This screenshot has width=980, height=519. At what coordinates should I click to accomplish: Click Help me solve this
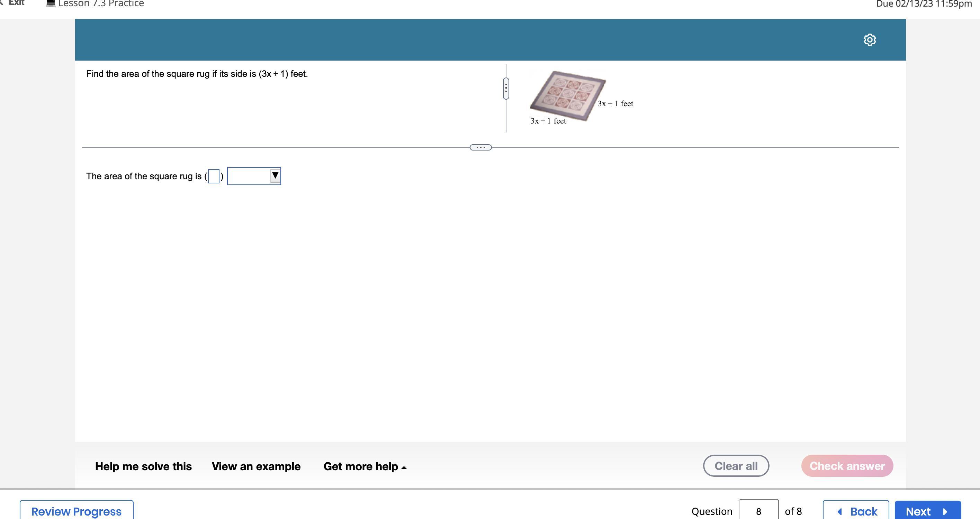143,466
